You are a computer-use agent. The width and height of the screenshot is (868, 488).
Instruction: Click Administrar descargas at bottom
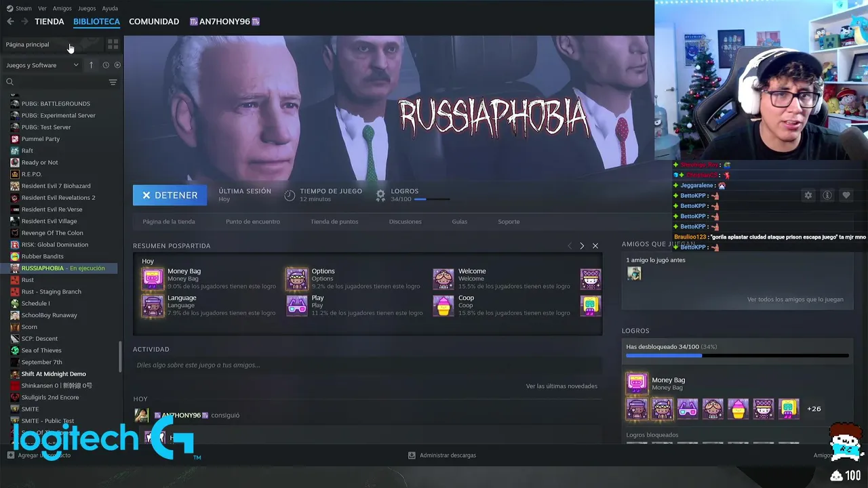click(448, 455)
